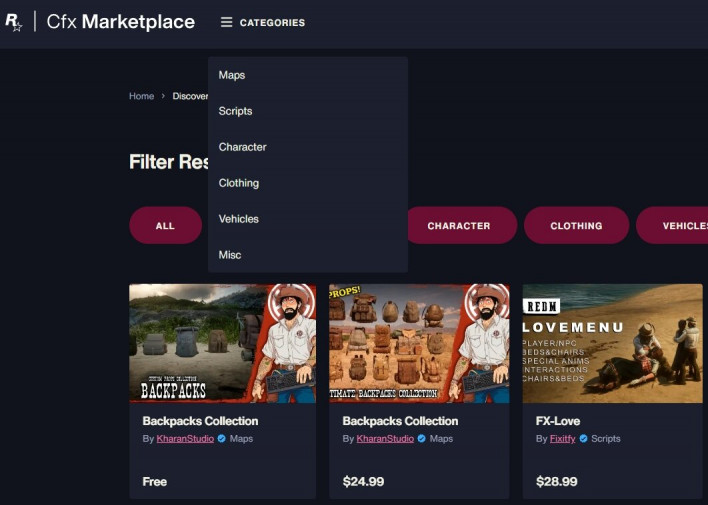708x505 pixels.
Task: Open the Cfx Marketplace home title
Action: click(121, 22)
